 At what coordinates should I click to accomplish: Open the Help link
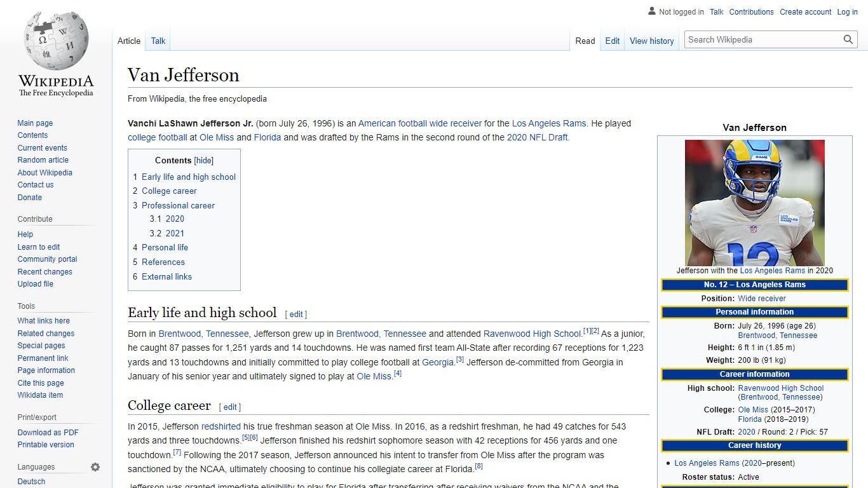[25, 234]
